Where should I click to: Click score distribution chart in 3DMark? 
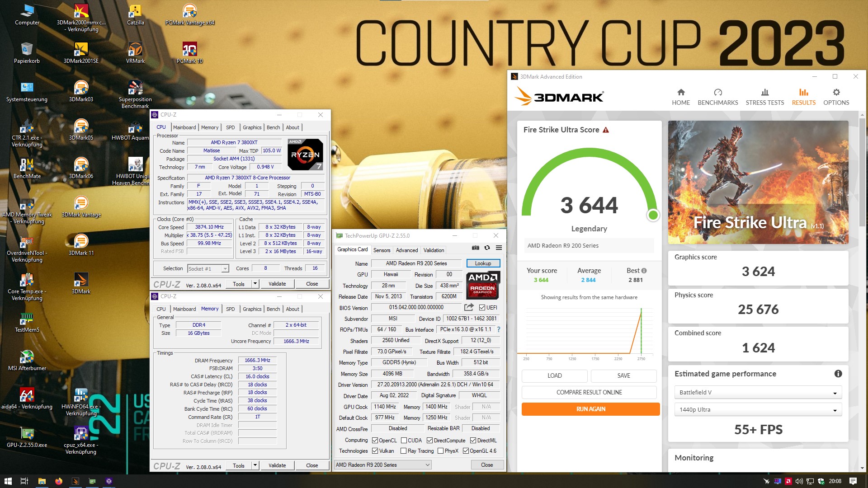(x=586, y=333)
